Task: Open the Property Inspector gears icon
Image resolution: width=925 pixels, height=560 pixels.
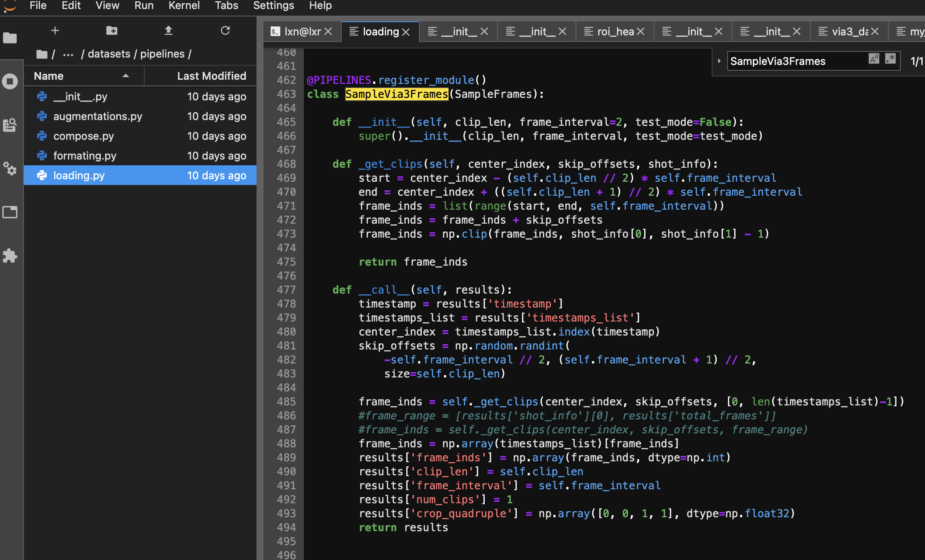Action: coord(10,168)
